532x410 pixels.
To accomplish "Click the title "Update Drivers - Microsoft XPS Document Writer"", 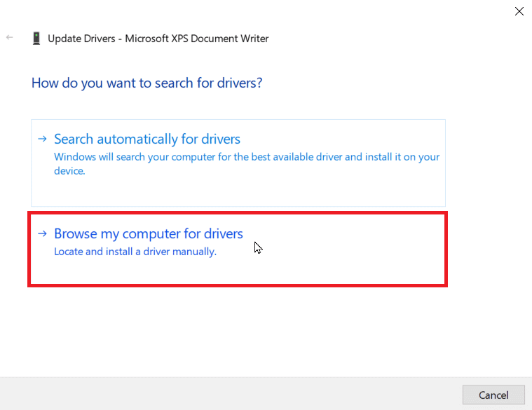I will 158,39.
